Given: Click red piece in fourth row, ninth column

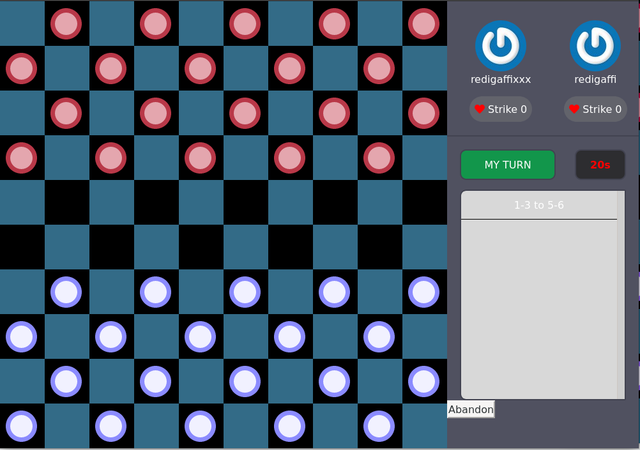Looking at the screenshot, I should (379, 158).
